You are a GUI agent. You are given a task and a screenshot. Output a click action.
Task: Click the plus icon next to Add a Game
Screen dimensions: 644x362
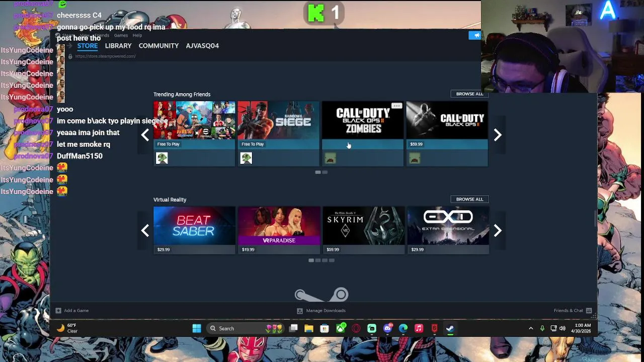pyautogui.click(x=58, y=311)
